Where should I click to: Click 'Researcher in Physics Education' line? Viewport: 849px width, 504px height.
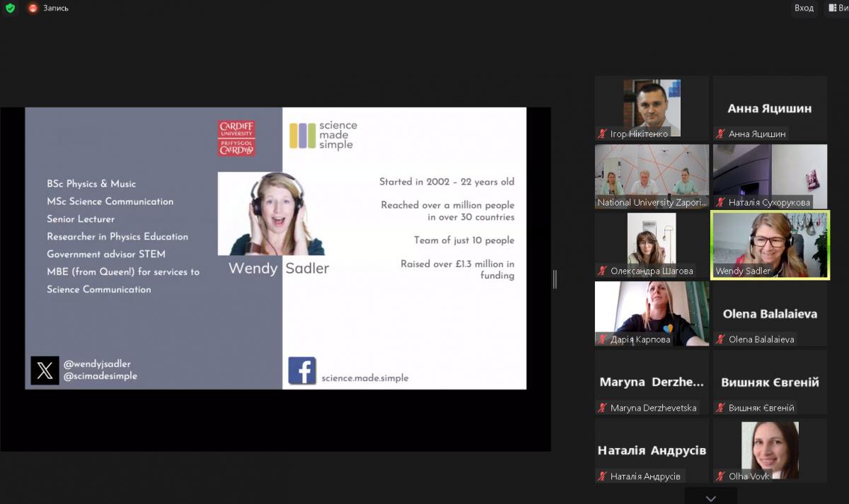coord(117,237)
